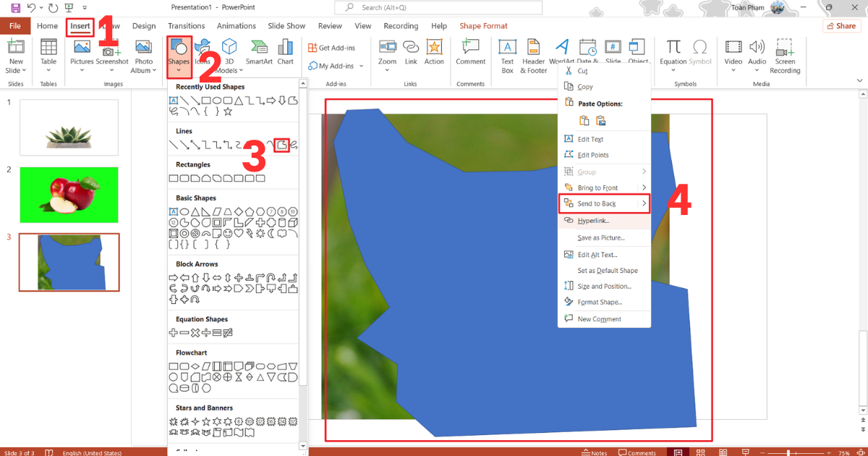Click the second paste option icon
The width and height of the screenshot is (868, 456).
[600, 120]
